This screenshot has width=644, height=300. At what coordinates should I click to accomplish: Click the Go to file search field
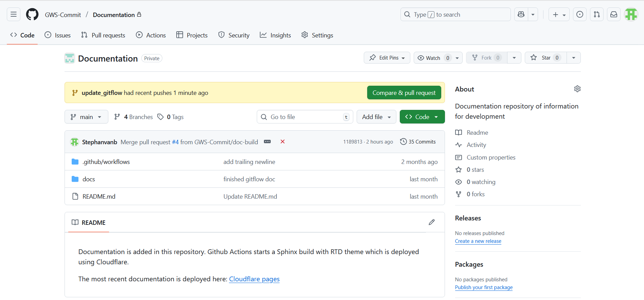pos(304,117)
